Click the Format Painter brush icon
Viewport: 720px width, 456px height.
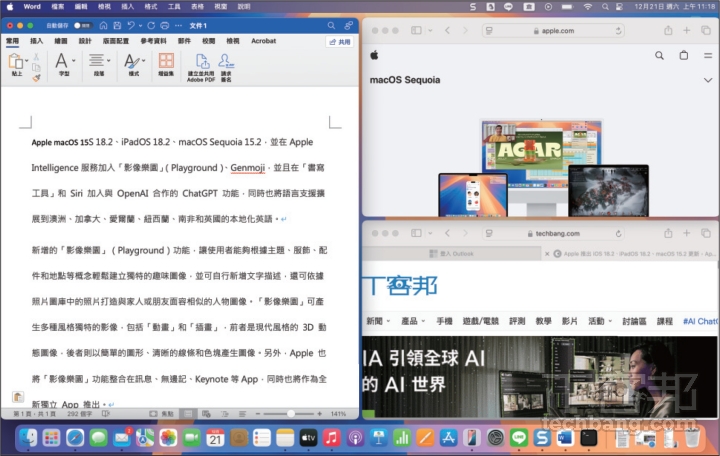coord(36,78)
